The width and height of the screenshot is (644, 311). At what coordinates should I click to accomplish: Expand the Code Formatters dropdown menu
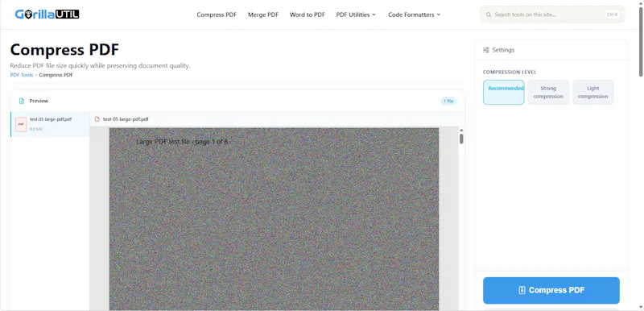(414, 15)
